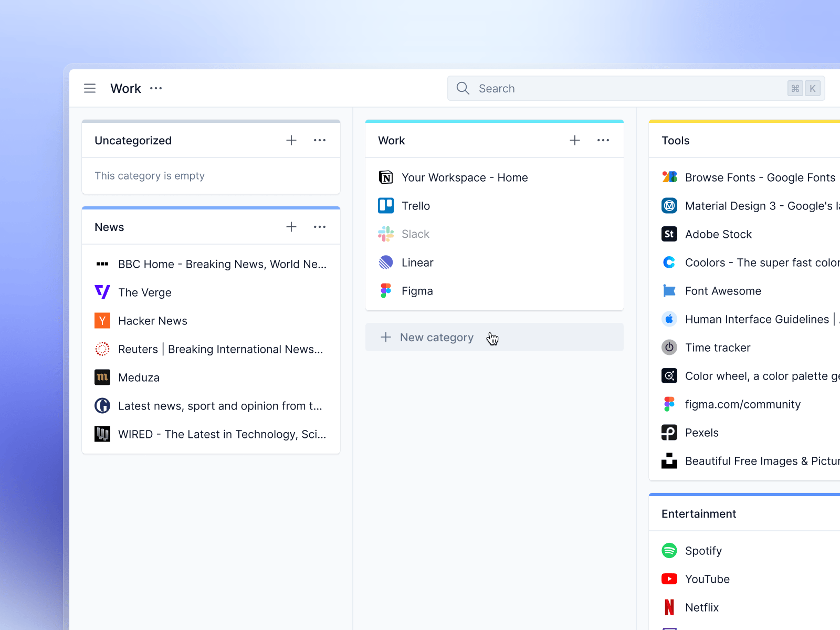The image size is (840, 630).
Task: Open options menu next to Work title
Action: tap(156, 88)
